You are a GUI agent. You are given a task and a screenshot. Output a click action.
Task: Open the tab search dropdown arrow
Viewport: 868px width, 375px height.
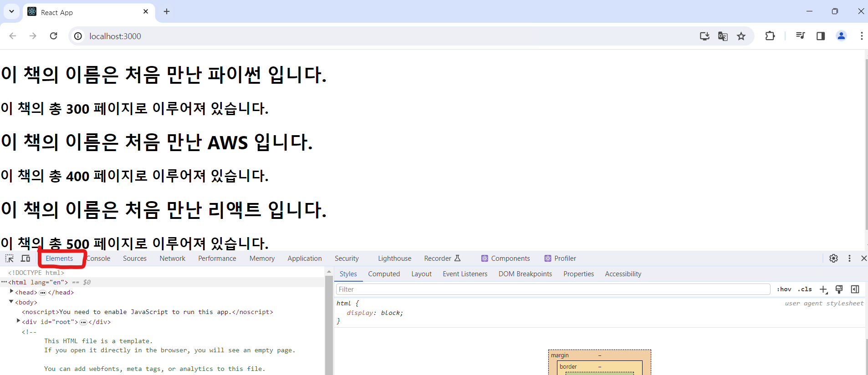click(x=11, y=11)
